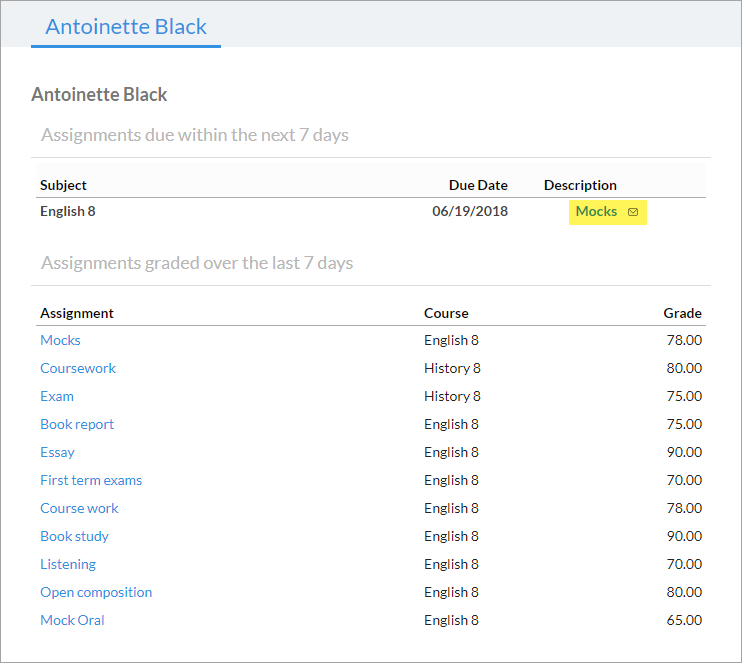Open the Coursework assignment link
742x663 pixels.
click(78, 368)
